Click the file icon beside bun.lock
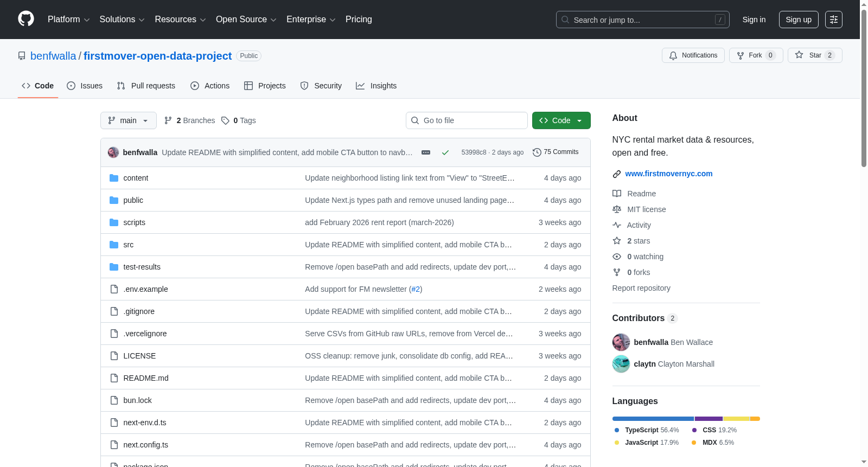The image size is (868, 467). coord(114,400)
